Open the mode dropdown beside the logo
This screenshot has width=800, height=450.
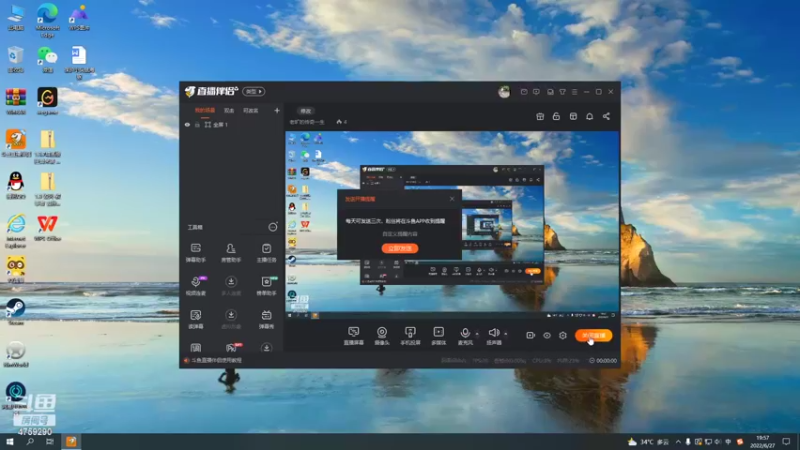click(254, 91)
